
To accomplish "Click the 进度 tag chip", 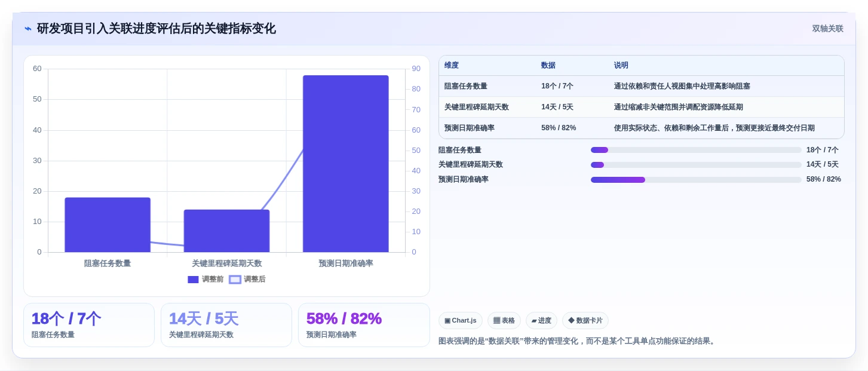I will pos(541,321).
